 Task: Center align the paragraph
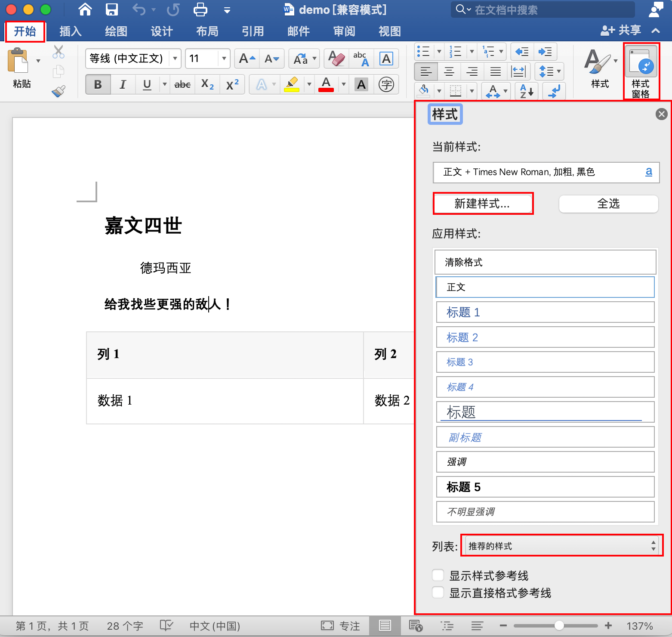[449, 71]
